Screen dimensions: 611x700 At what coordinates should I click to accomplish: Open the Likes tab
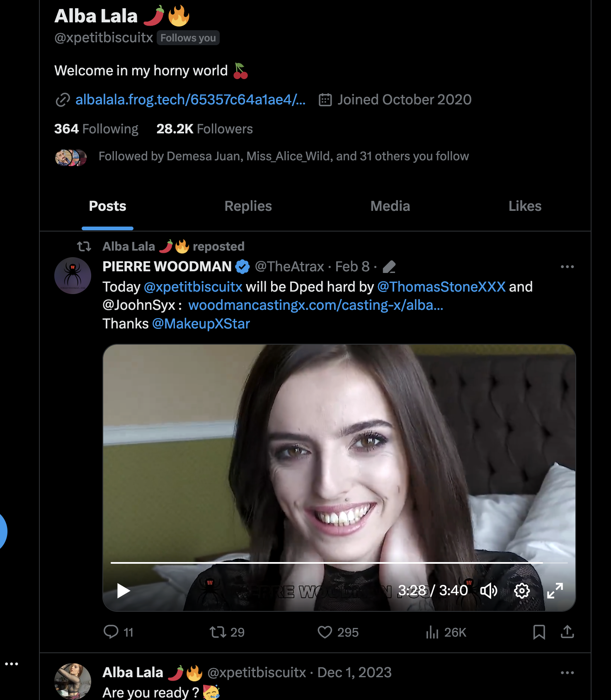coord(525,206)
